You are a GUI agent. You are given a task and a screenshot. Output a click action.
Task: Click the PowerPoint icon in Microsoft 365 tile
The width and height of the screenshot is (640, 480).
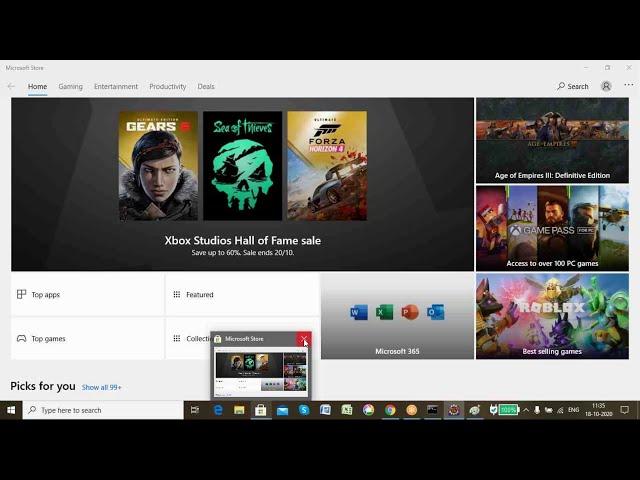[x=410, y=312]
